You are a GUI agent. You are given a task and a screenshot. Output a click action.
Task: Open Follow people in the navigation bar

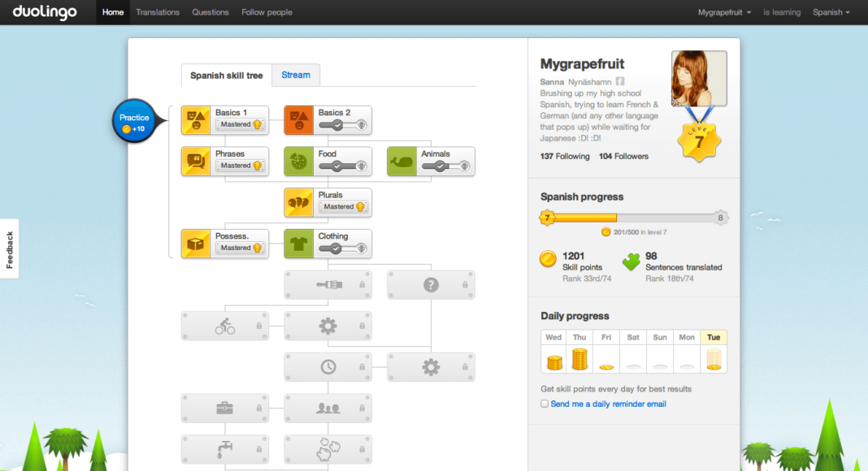click(x=267, y=12)
